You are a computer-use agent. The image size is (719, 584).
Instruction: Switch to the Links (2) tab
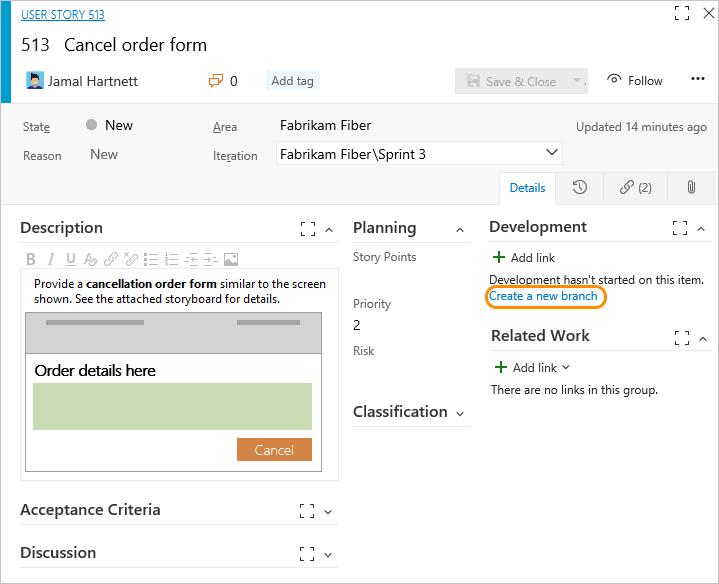(x=635, y=187)
